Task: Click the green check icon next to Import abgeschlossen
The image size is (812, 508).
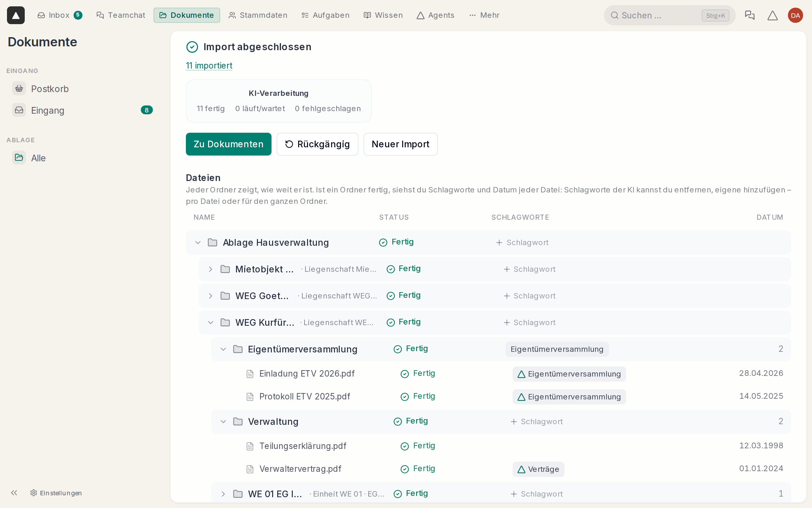Action: click(x=192, y=47)
